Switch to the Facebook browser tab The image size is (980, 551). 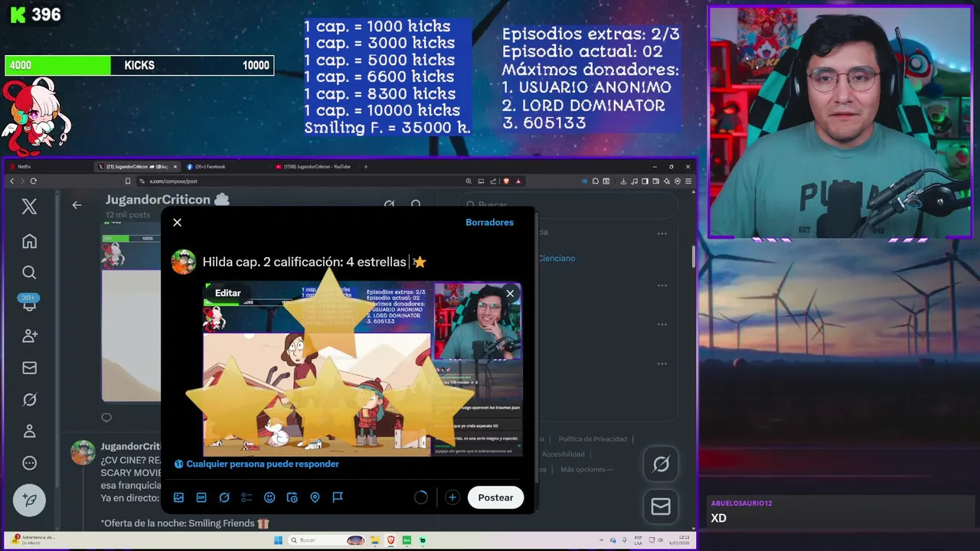[226, 166]
